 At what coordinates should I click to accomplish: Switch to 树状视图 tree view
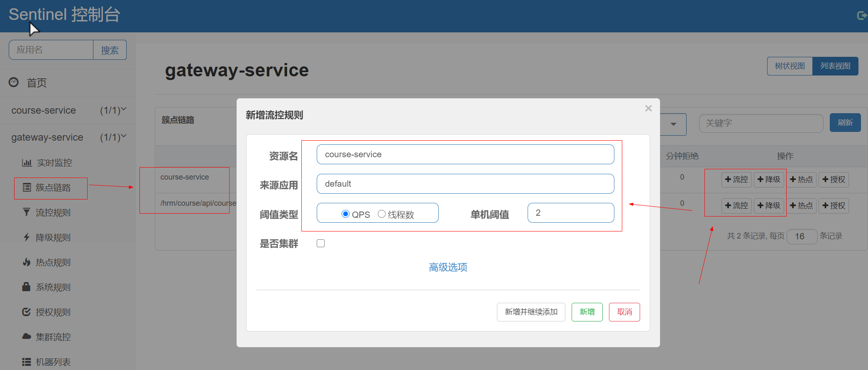click(x=790, y=66)
